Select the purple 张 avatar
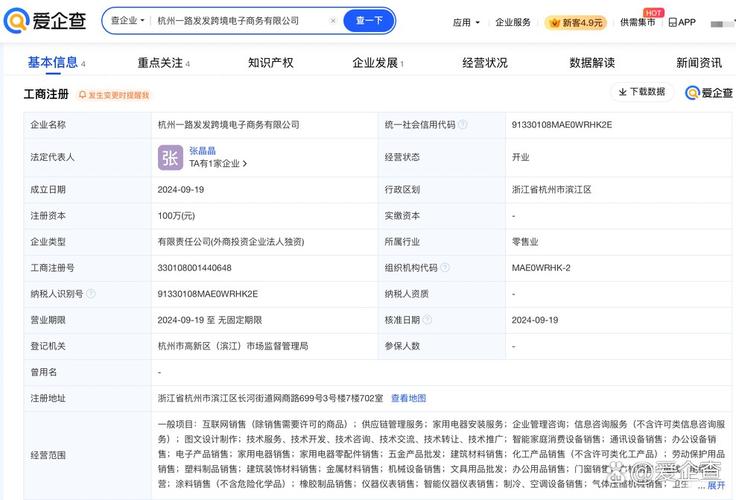Screen dimensions: 736x500 click(x=170, y=157)
